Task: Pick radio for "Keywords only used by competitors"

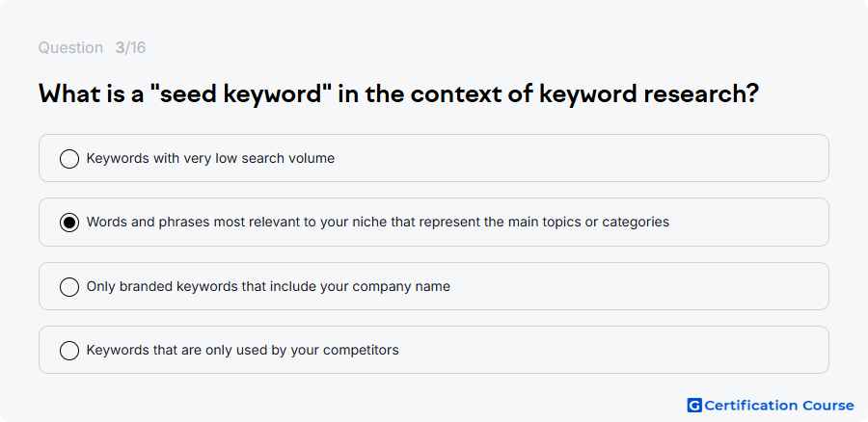Action: coord(69,351)
